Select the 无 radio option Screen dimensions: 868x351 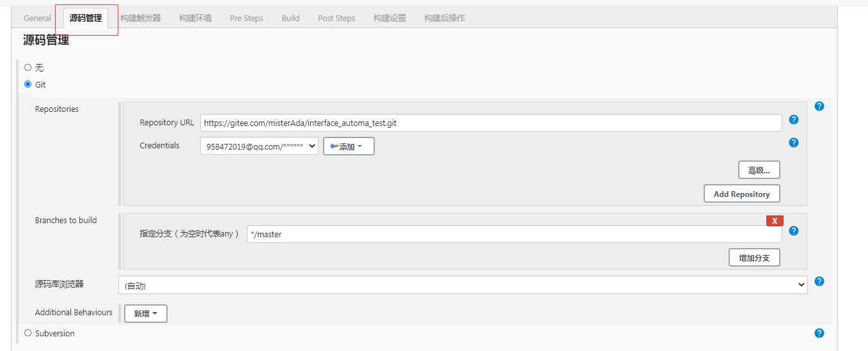28,67
